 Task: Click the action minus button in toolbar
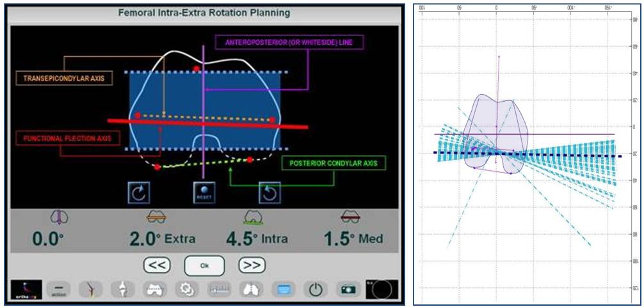click(x=58, y=289)
